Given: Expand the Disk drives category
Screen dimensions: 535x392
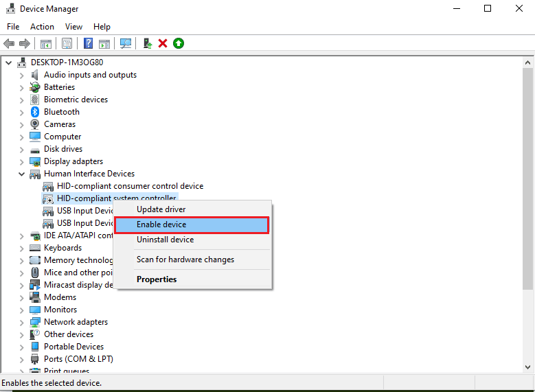Looking at the screenshot, I should click(22, 150).
